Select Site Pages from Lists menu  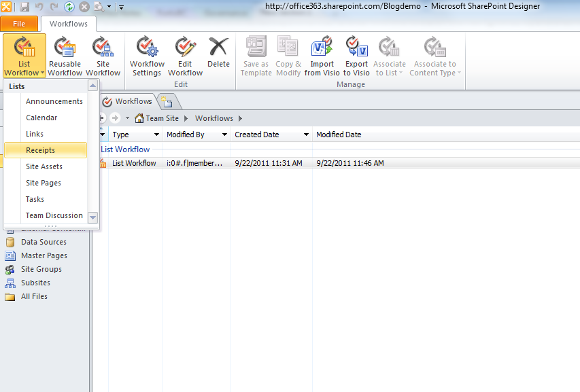[x=46, y=183]
